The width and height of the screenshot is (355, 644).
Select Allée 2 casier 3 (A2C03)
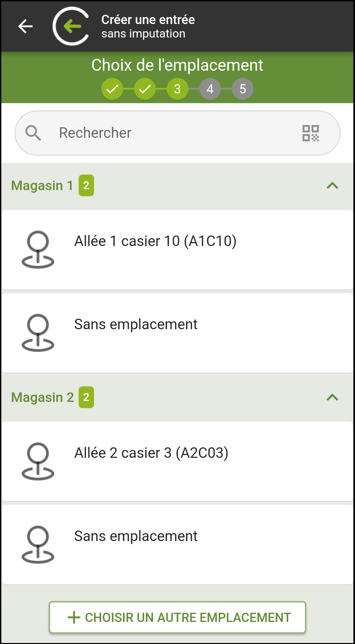[177, 462]
